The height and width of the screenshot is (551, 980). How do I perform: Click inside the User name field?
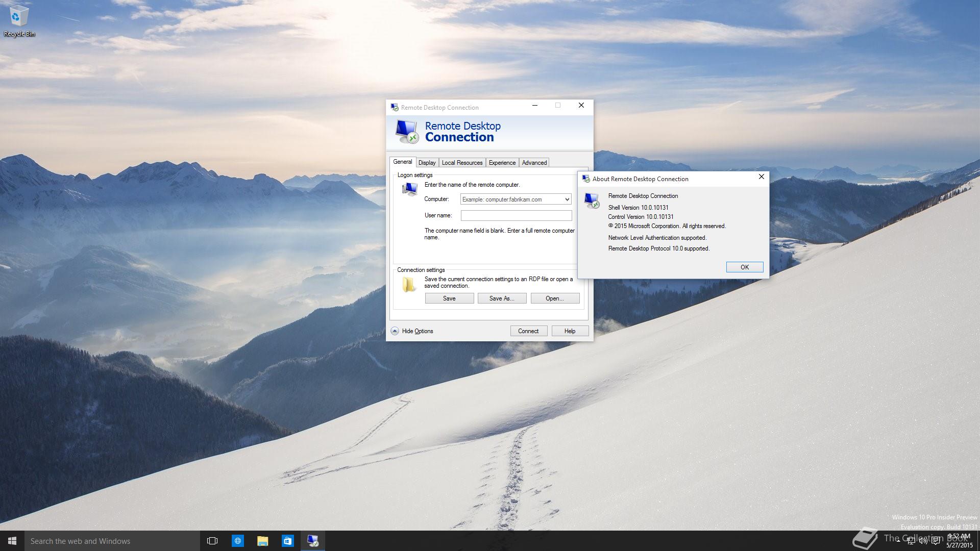[x=516, y=215]
